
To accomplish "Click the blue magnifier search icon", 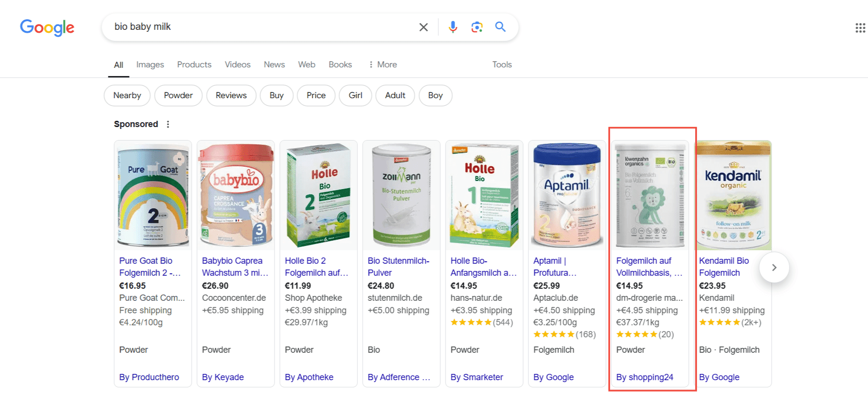I will tap(500, 27).
